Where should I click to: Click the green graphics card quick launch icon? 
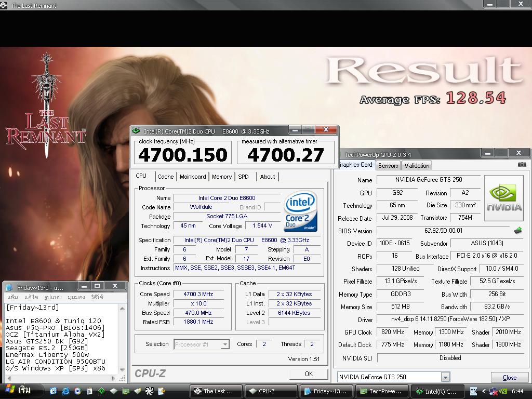point(126,391)
